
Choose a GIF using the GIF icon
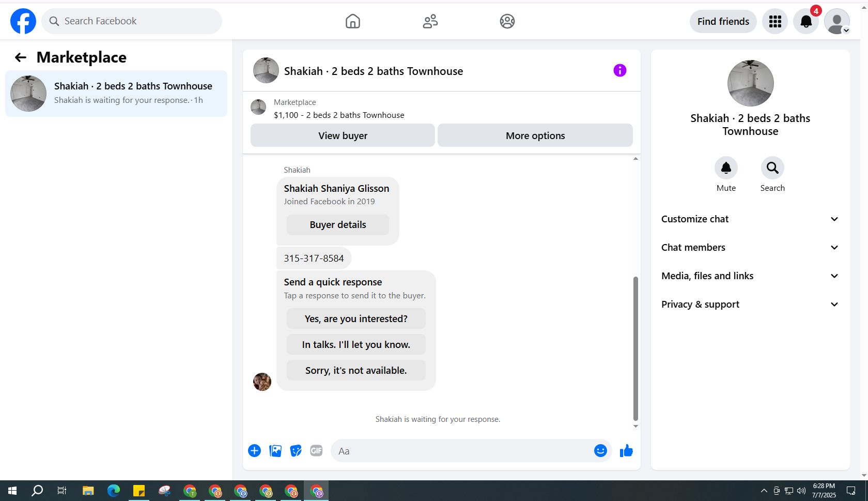point(316,451)
